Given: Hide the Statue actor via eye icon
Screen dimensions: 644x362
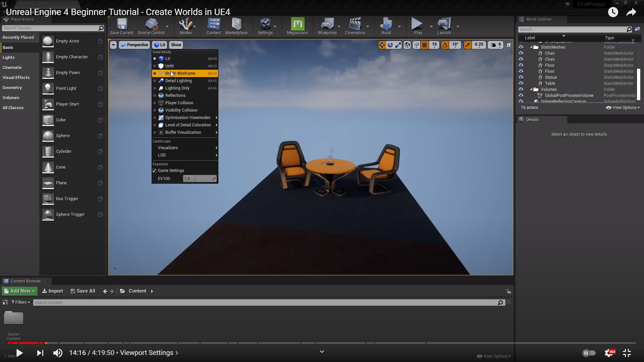Looking at the screenshot, I should pyautogui.click(x=521, y=77).
